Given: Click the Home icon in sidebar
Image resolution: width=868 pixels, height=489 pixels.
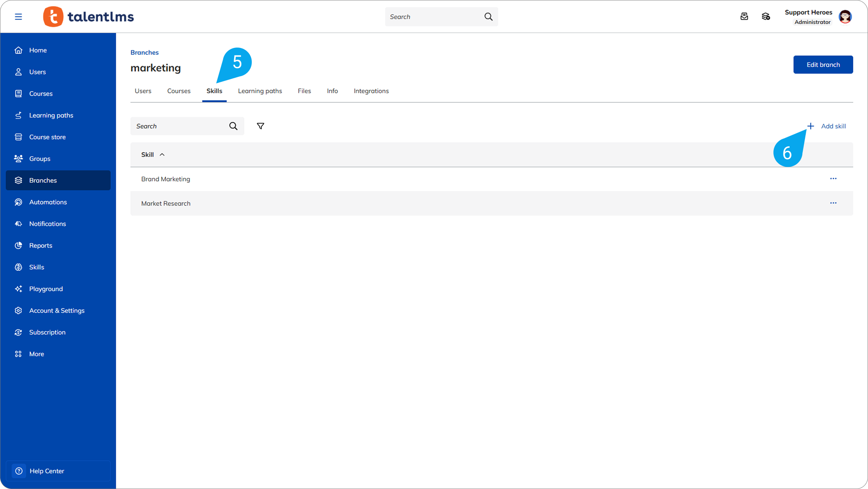Looking at the screenshot, I should click(x=18, y=50).
